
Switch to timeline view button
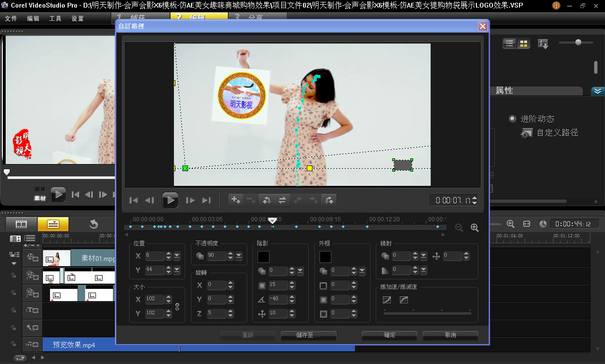53,224
